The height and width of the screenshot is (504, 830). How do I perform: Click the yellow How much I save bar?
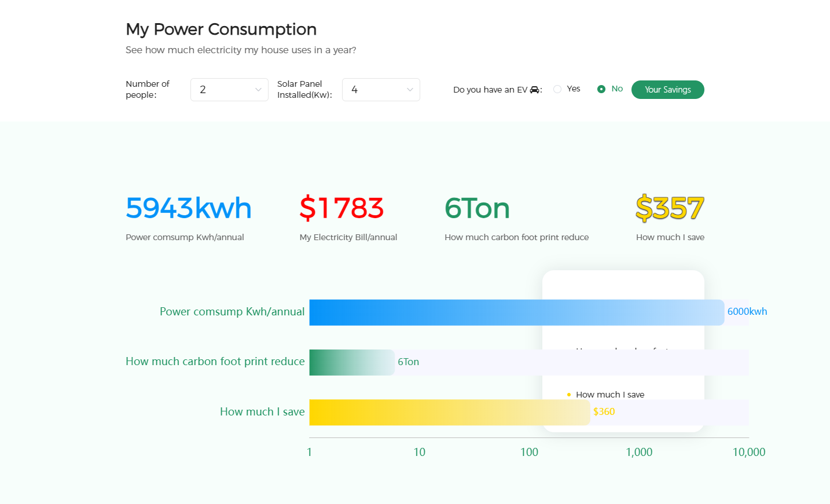tap(449, 413)
